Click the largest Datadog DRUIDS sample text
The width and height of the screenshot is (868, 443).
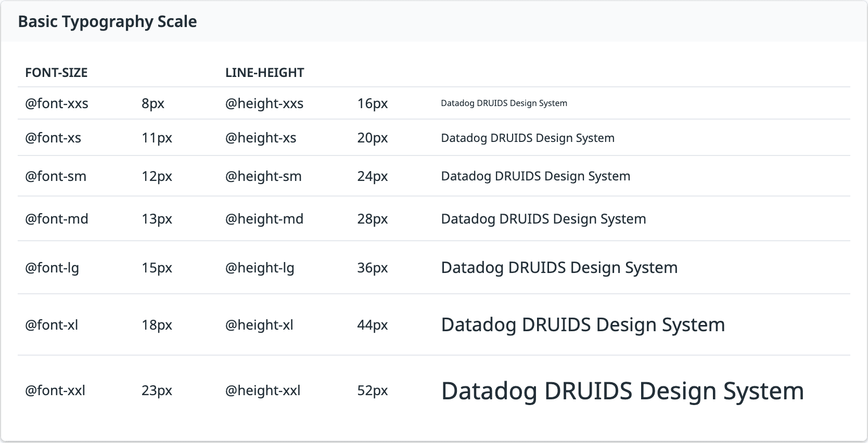[x=622, y=391]
